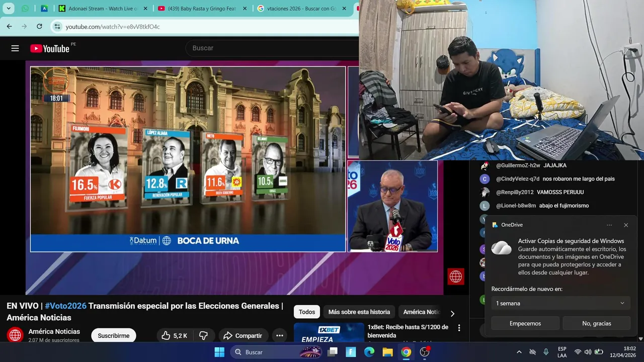Viewport: 644px width, 362px height.
Task: Switch to the votaciones 2026 Google tab
Action: tap(302, 9)
